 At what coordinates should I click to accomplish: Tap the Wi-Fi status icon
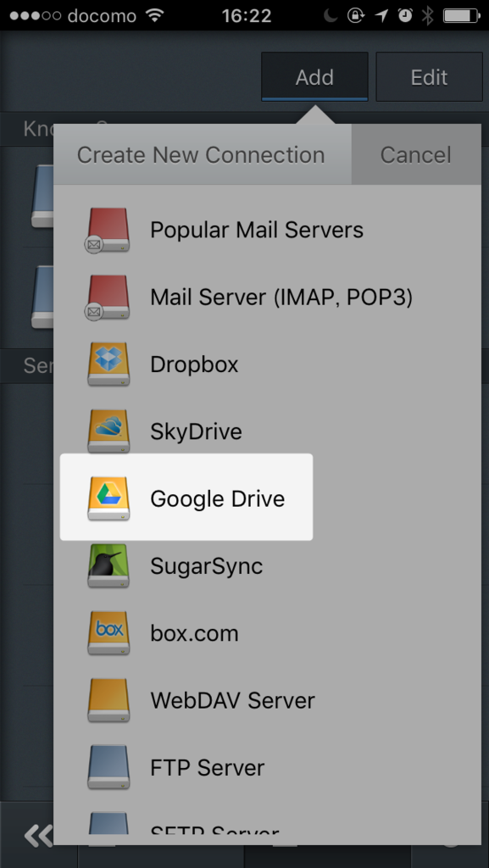point(155,15)
